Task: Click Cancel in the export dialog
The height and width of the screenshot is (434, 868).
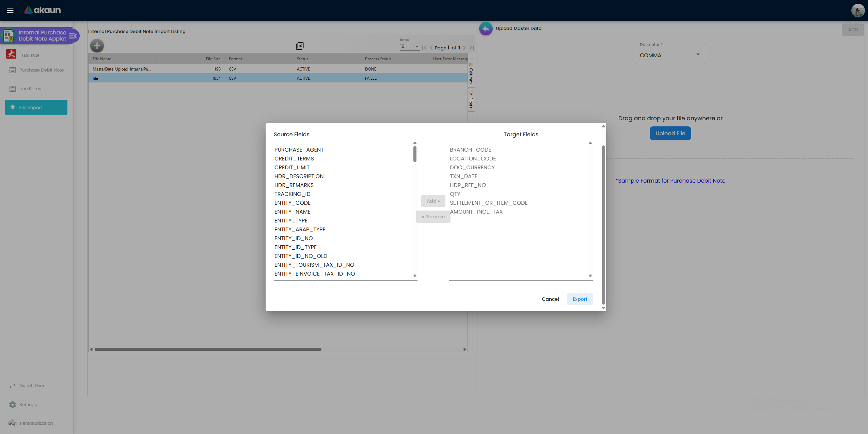Action: (550, 299)
